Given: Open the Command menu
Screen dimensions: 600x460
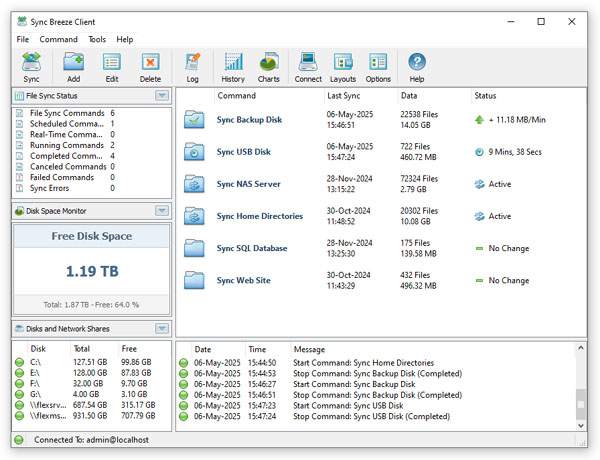Looking at the screenshot, I should click(x=59, y=39).
